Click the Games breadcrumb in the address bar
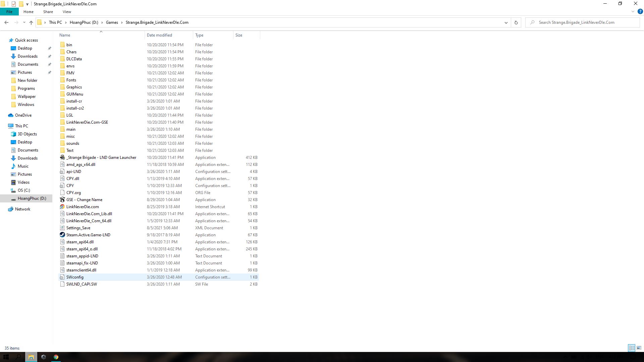Viewport: 644px width, 362px height. 112,22
